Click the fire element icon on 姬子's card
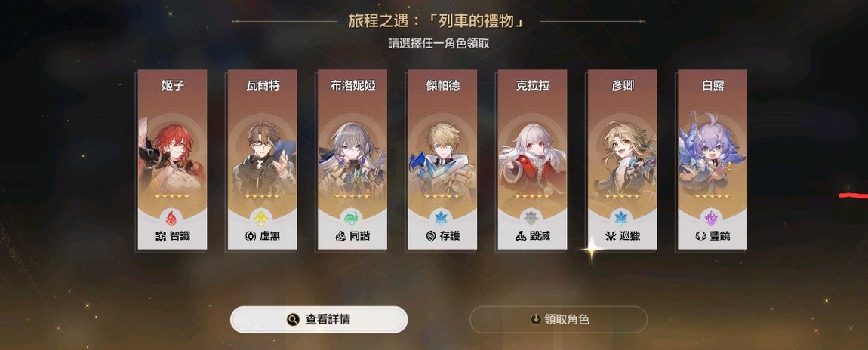The image size is (868, 350). pos(172,217)
